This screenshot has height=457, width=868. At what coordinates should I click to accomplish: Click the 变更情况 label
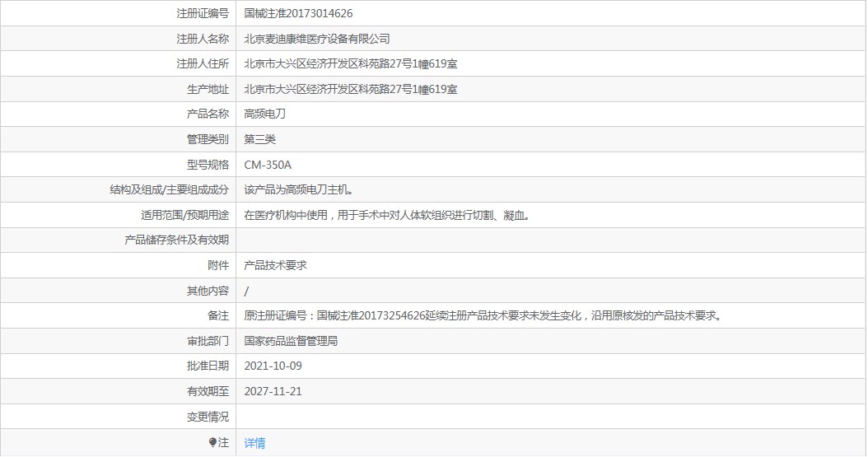(208, 417)
